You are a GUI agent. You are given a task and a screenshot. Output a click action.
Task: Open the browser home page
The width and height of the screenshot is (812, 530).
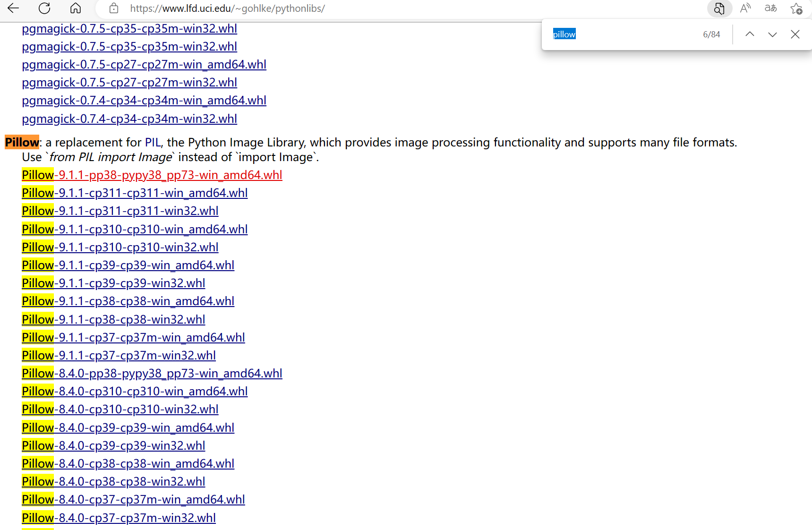tap(76, 8)
